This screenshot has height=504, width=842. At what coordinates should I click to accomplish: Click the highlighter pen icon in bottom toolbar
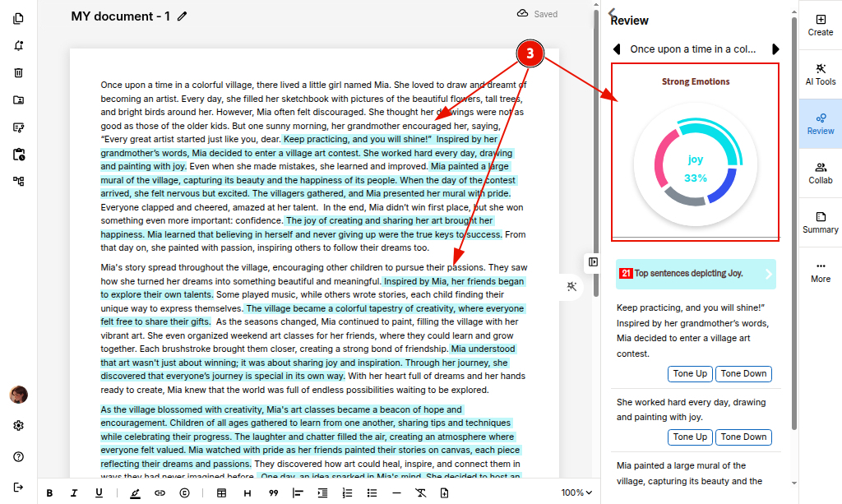click(x=135, y=493)
